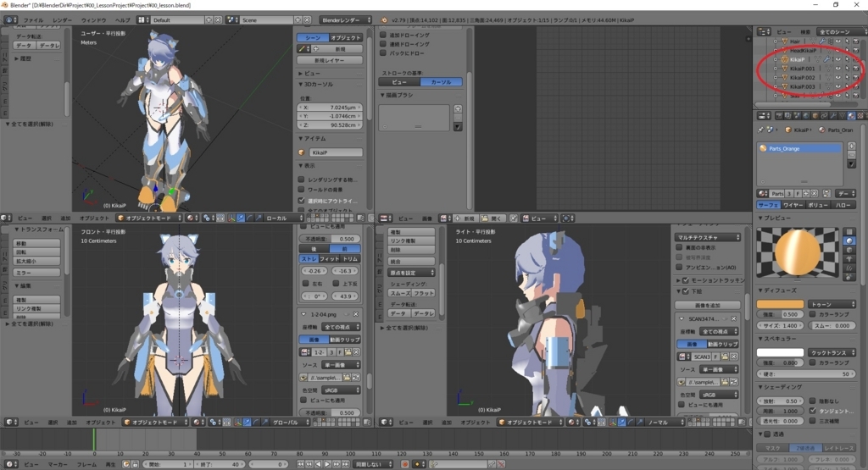Click the orange diffuse color swatch
868x470 pixels.
[x=780, y=304]
